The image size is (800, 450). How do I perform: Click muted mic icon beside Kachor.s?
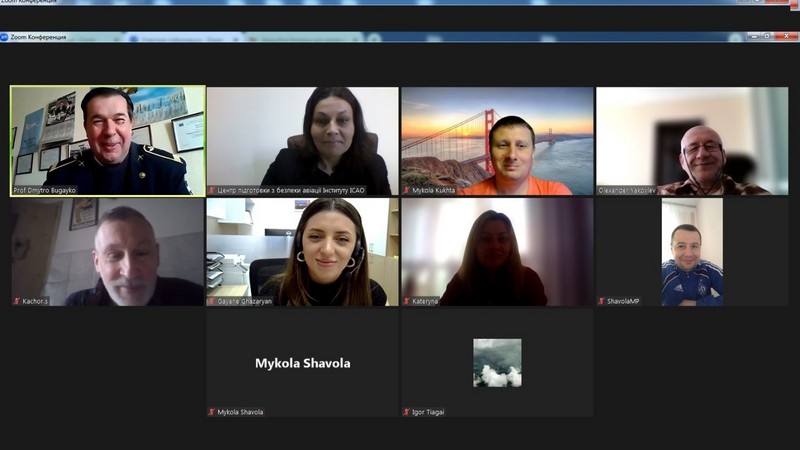click(17, 301)
